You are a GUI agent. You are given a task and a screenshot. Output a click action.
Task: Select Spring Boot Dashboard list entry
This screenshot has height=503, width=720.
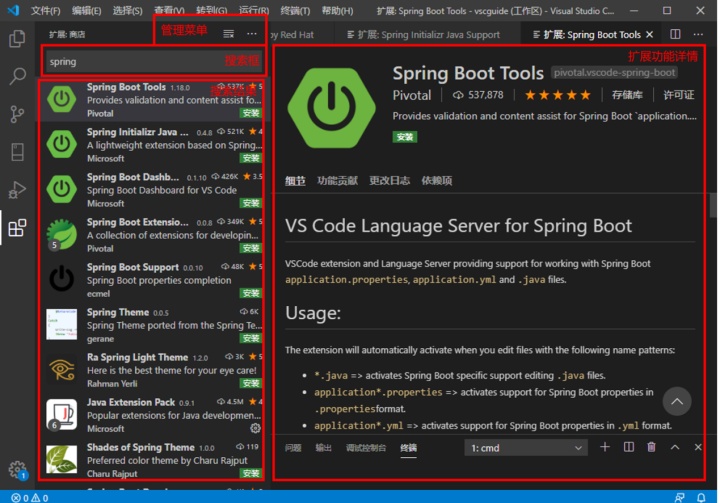coord(153,190)
